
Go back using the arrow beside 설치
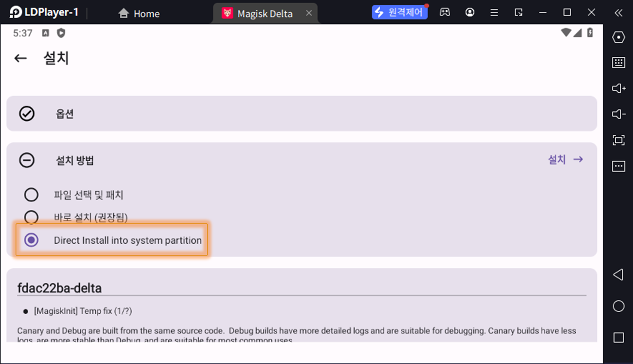(x=20, y=58)
